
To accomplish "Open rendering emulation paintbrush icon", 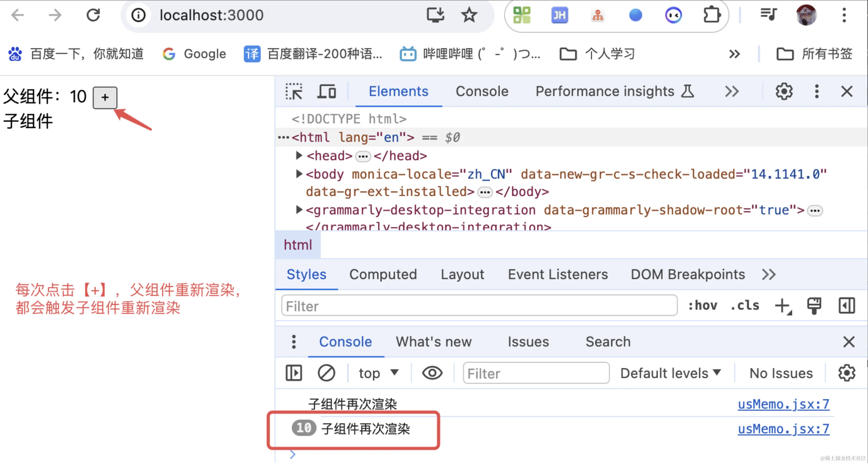I will coord(814,306).
